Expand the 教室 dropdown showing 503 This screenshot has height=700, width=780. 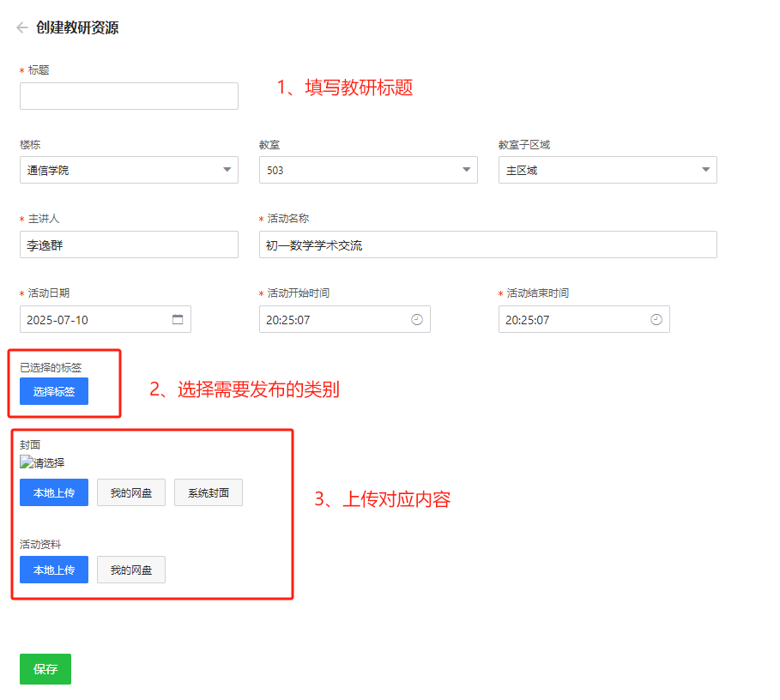tap(368, 170)
